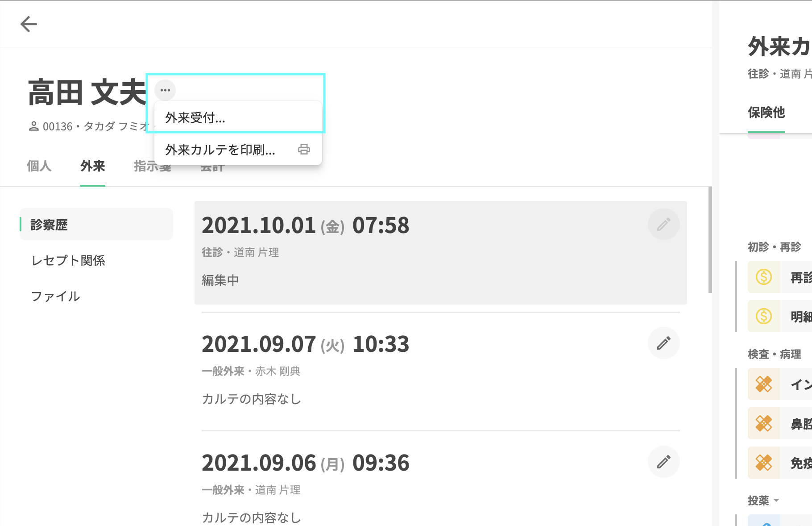
Task: Expand the 投薬 section dropdown arrow
Action: 776,501
